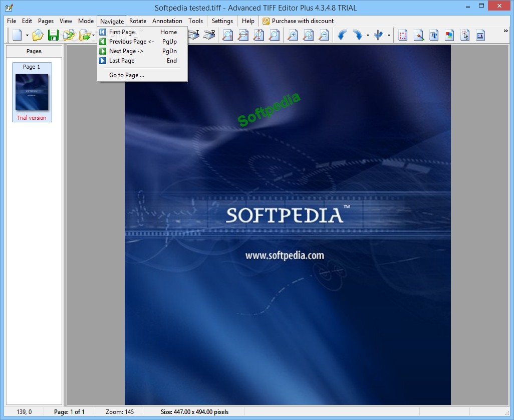The height and width of the screenshot is (420, 514).
Task: Click the Pages panel header
Action: pos(34,51)
